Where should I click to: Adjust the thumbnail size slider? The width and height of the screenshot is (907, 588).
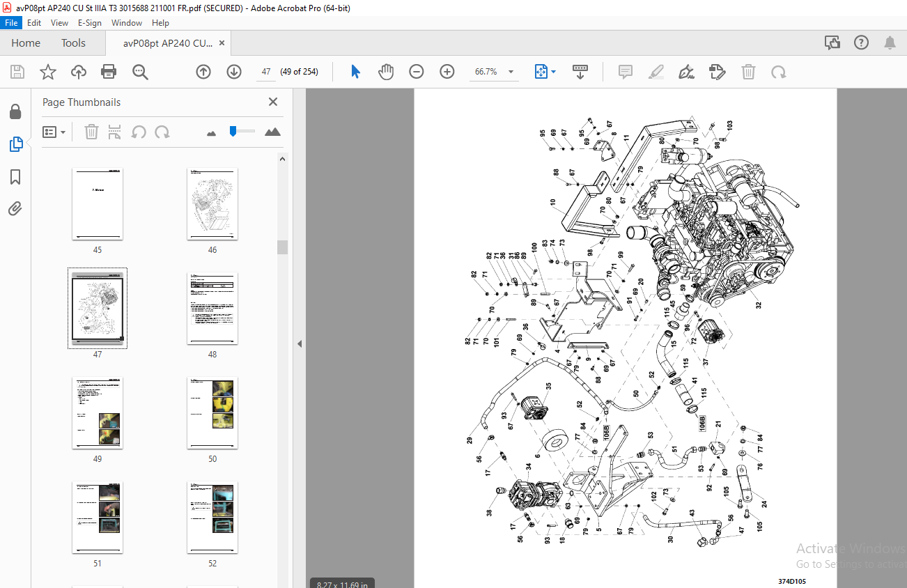pyautogui.click(x=233, y=130)
